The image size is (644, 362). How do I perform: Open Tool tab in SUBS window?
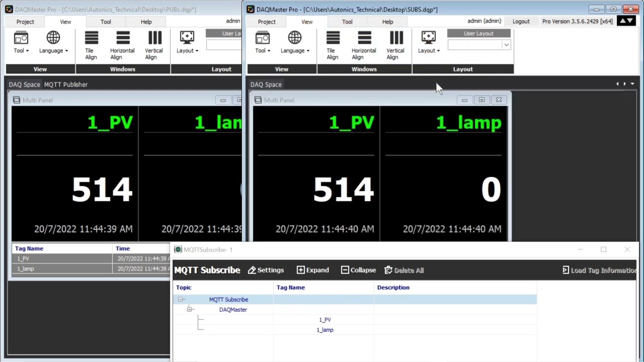click(347, 22)
